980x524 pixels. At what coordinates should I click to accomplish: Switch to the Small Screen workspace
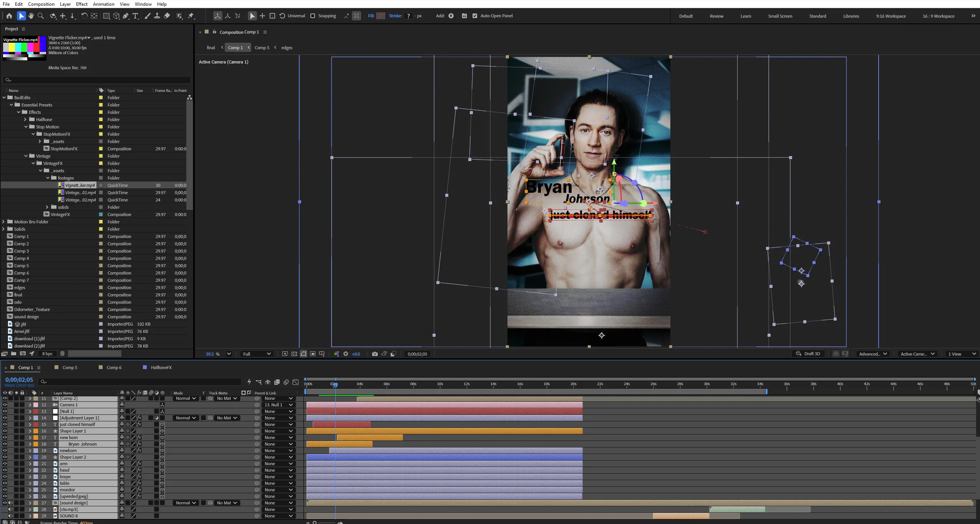point(780,16)
